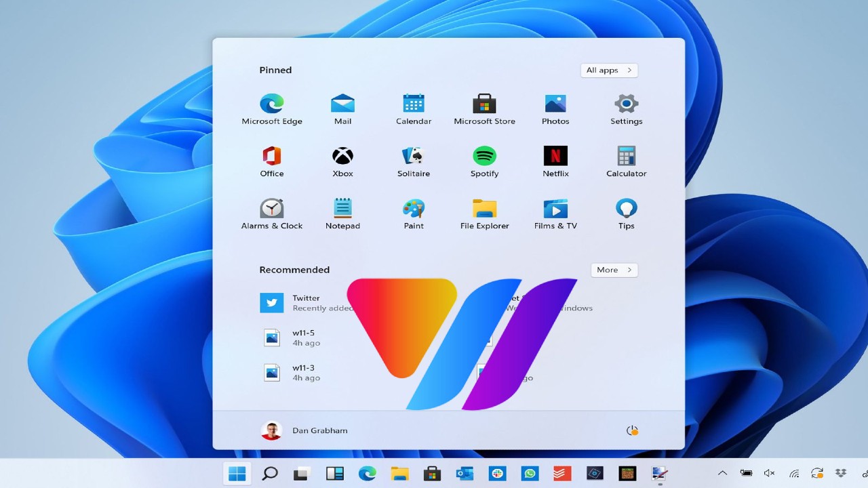Unmute the volume tray icon
The height and width of the screenshot is (488, 868).
click(x=770, y=473)
